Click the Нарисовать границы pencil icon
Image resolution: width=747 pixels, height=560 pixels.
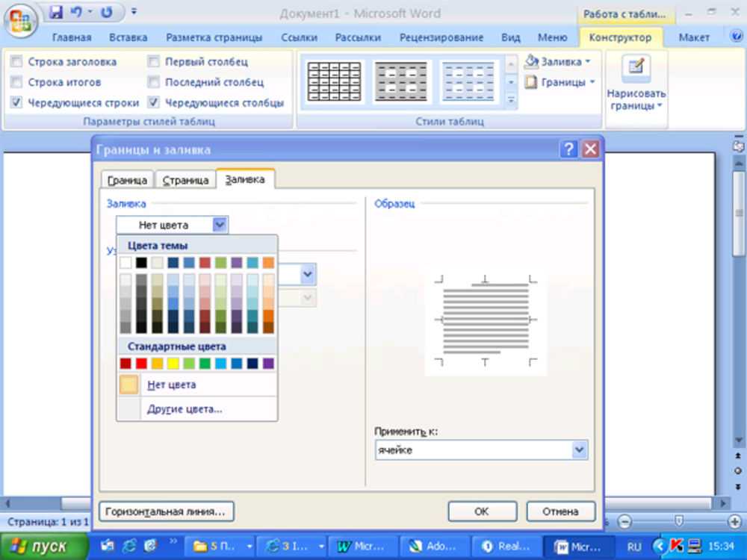point(636,68)
